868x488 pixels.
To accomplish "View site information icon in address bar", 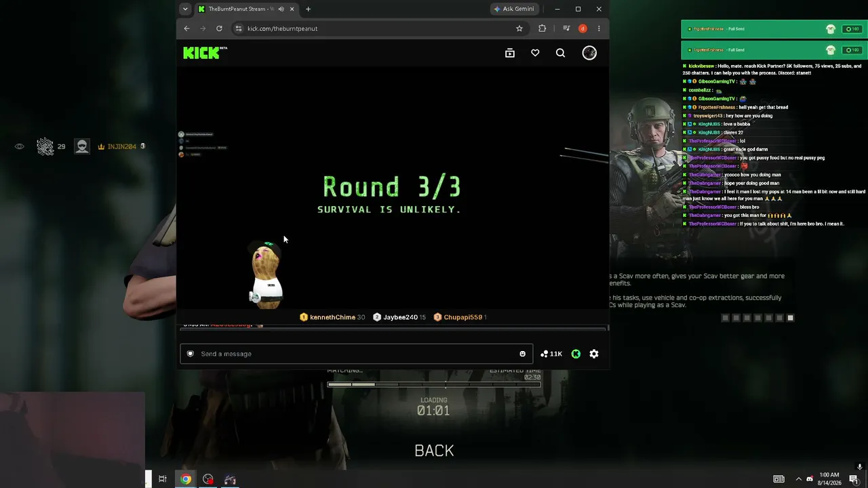I will [238, 28].
